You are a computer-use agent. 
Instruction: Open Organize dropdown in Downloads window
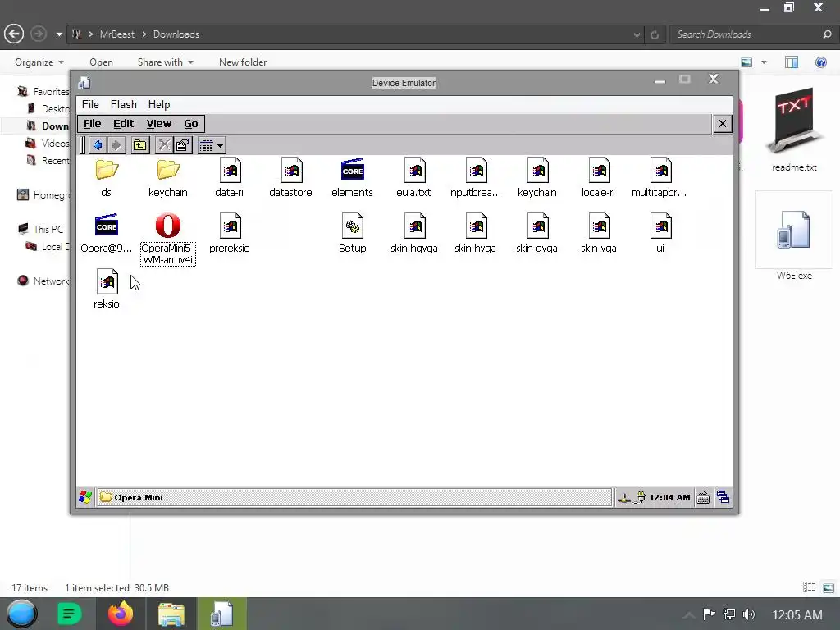(x=39, y=62)
